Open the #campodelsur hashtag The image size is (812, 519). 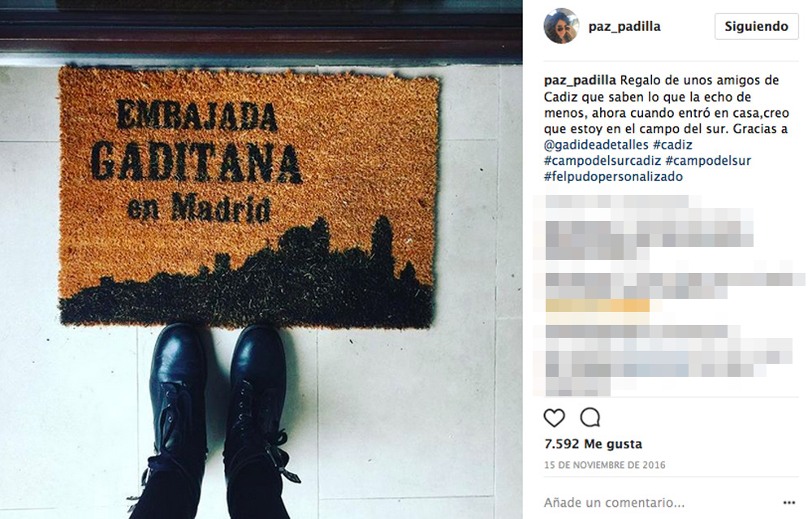tap(708, 161)
